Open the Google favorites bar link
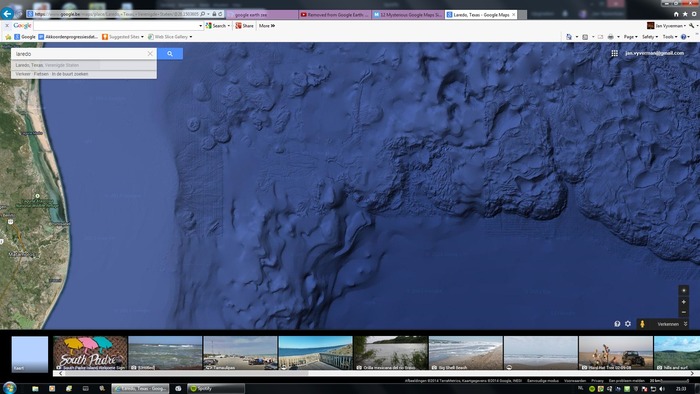The height and width of the screenshot is (394, 700). click(25, 37)
